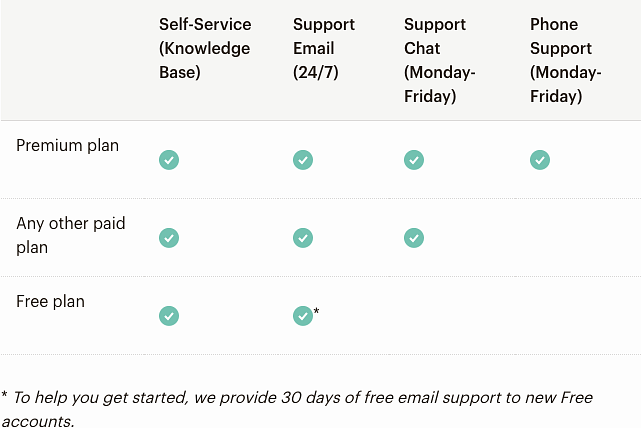Click Premium plan Support Email checkmark
The image size is (641, 428).
[303, 160]
